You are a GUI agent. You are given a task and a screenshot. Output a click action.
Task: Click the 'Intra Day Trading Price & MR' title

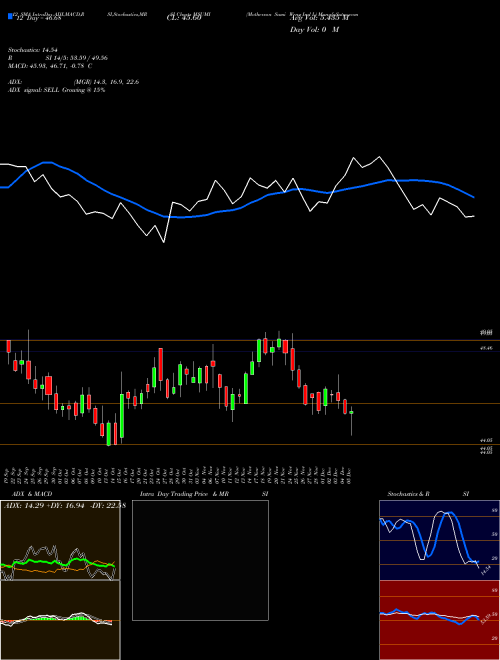184,494
